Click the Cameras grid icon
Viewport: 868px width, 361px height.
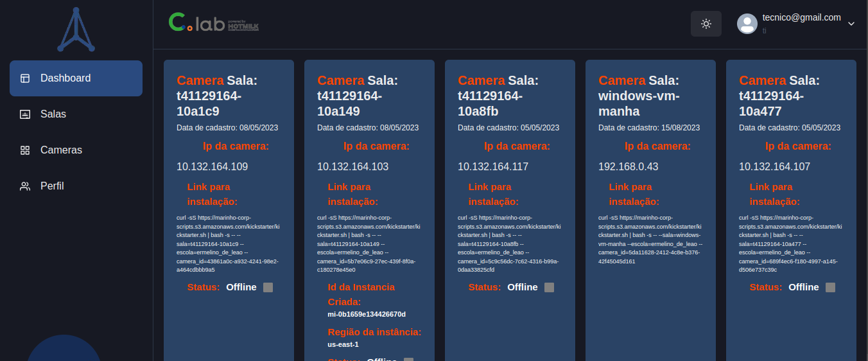pos(25,150)
